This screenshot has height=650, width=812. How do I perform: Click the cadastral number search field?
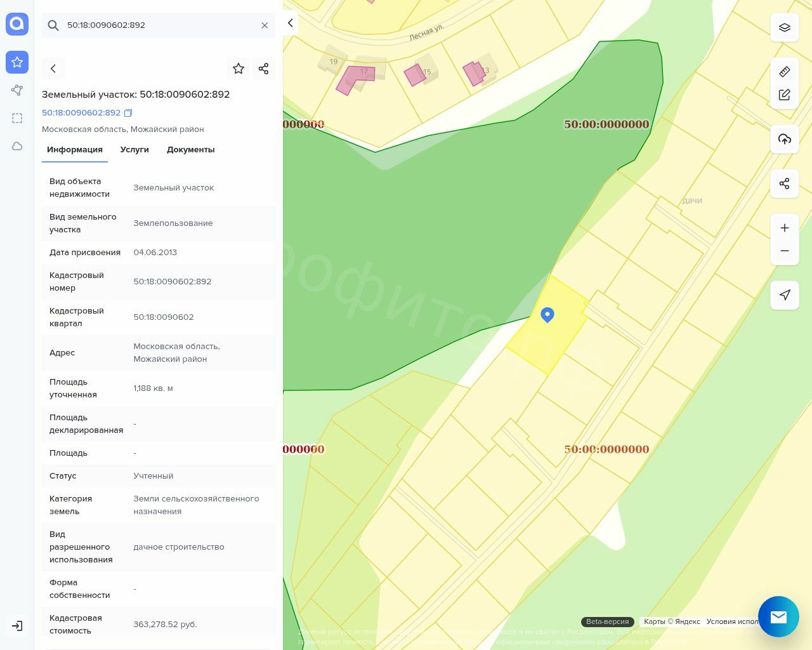159,25
